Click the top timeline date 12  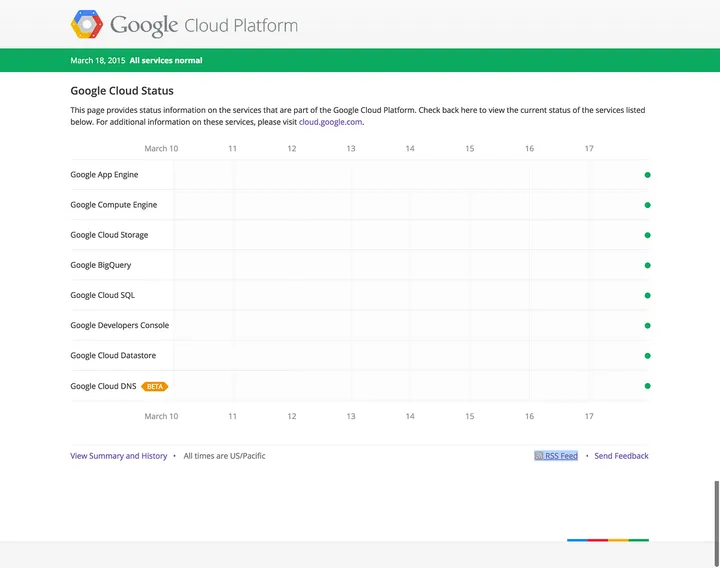[x=292, y=149]
